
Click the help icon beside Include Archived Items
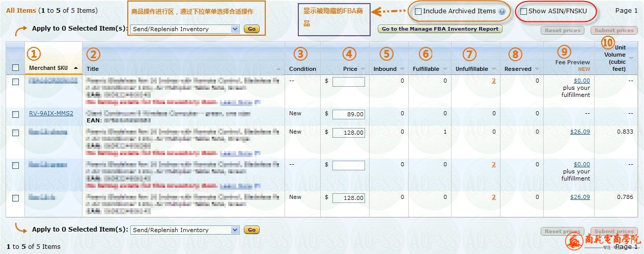502,11
